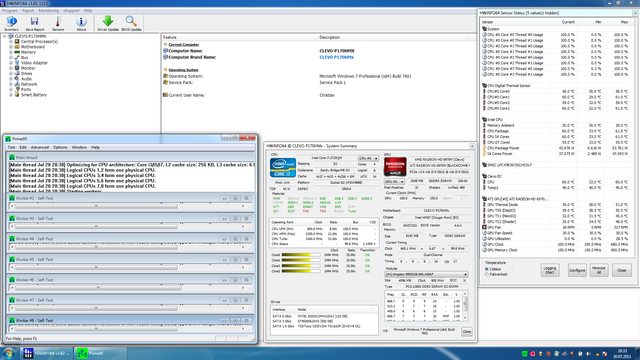Open the Report menu in HWiNFO64
Screen dimensions: 640x360
(28, 11)
